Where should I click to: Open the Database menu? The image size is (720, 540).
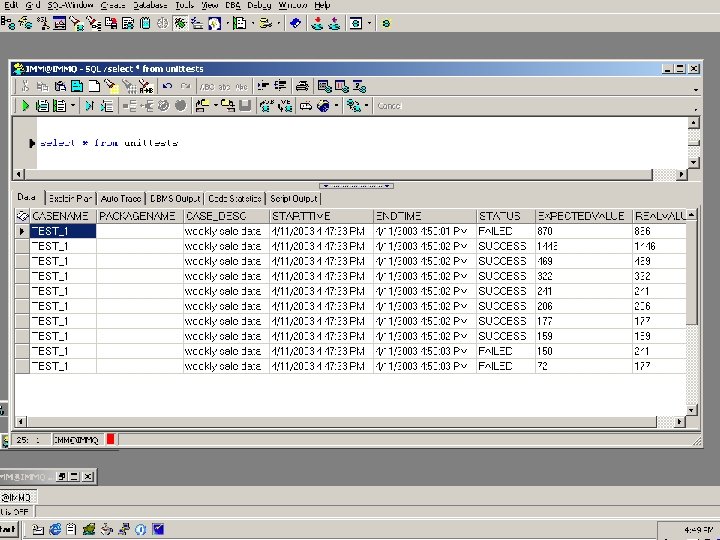coord(150,5)
